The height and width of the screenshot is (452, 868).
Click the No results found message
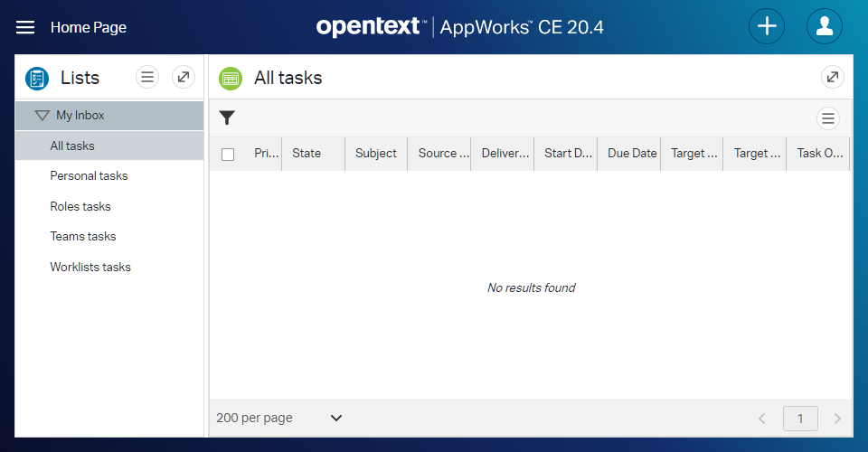click(x=532, y=287)
